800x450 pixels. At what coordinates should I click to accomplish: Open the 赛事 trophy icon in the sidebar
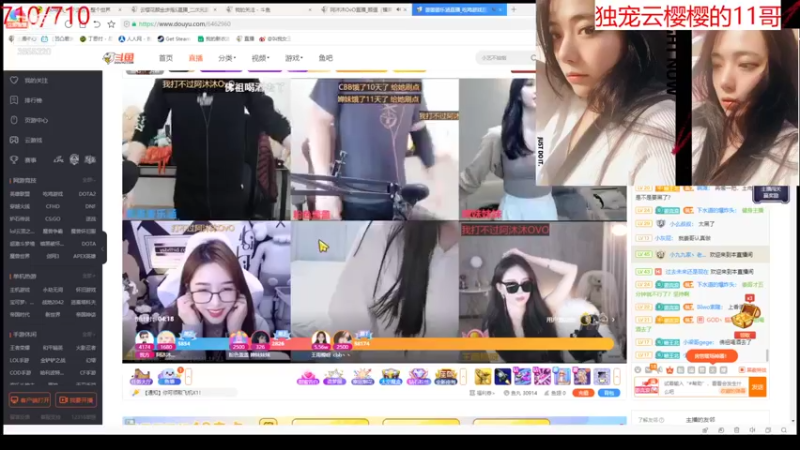click(14, 160)
